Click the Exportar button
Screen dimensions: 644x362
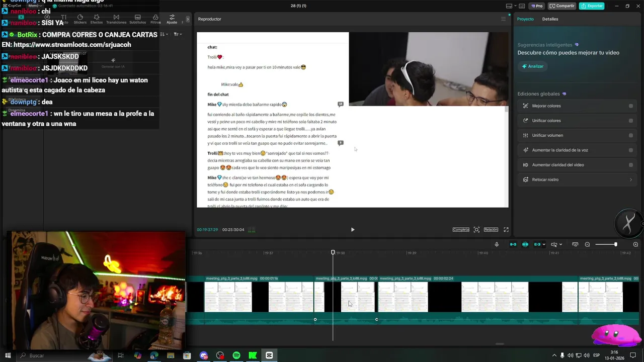[592, 6]
